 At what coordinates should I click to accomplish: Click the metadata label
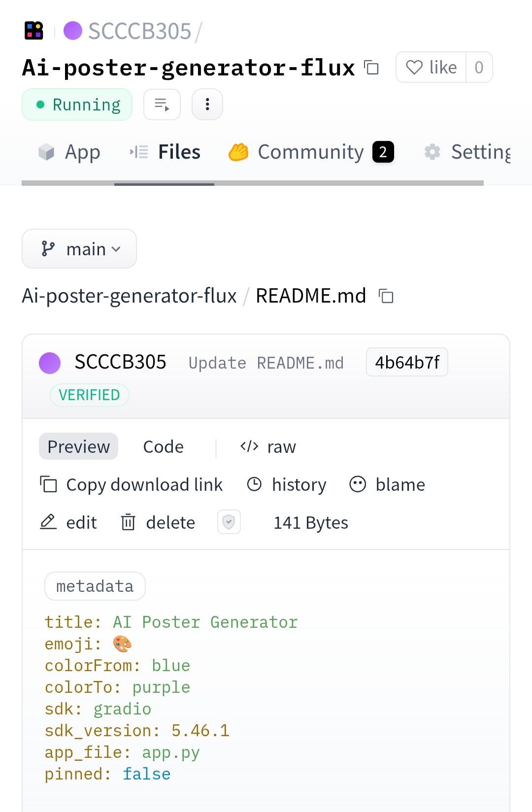point(95,586)
